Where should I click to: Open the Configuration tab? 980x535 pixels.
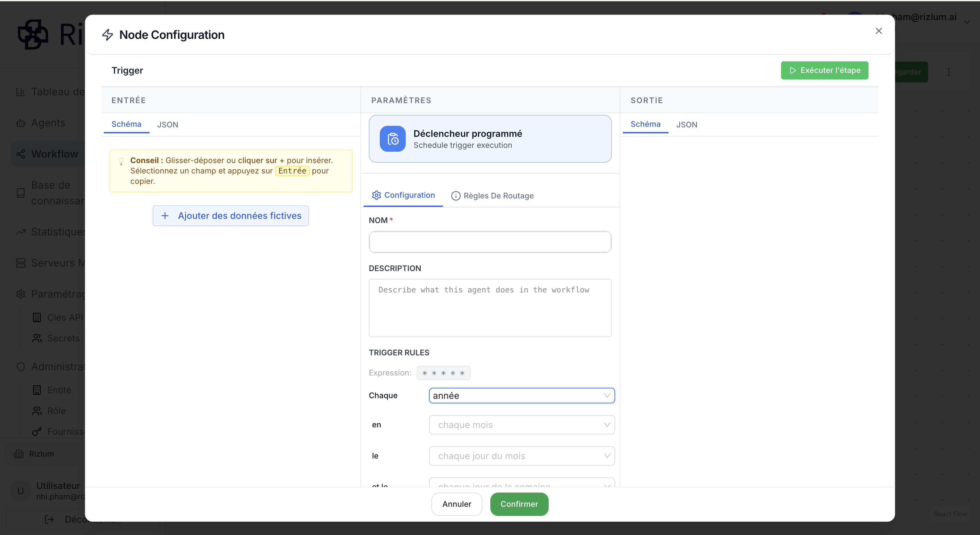point(403,195)
